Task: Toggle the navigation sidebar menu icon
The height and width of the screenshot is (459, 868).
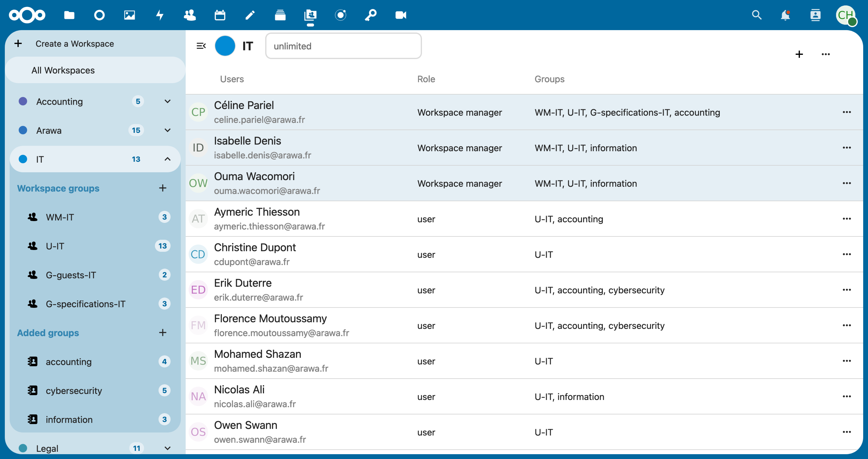Action: [201, 46]
